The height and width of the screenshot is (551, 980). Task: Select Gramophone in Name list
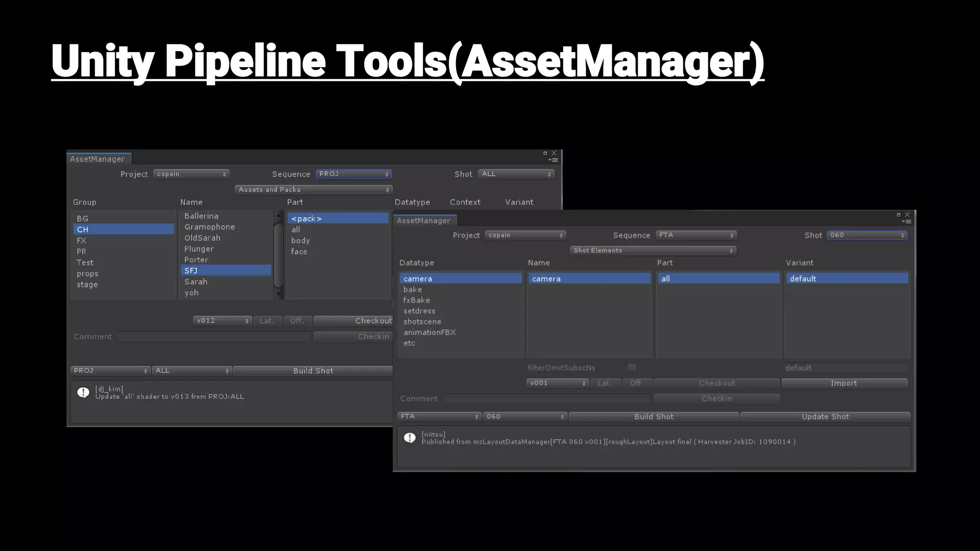point(226,227)
